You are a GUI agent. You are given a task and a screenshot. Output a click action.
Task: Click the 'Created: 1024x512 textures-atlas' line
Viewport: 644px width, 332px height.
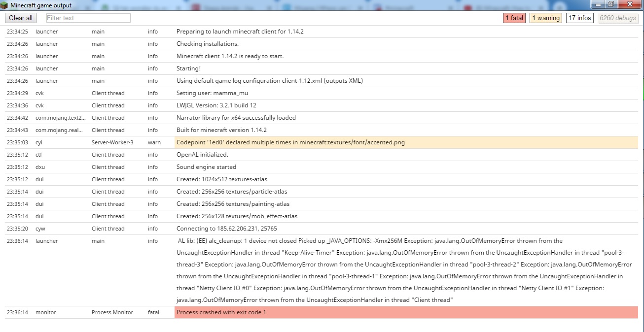pyautogui.click(x=221, y=179)
